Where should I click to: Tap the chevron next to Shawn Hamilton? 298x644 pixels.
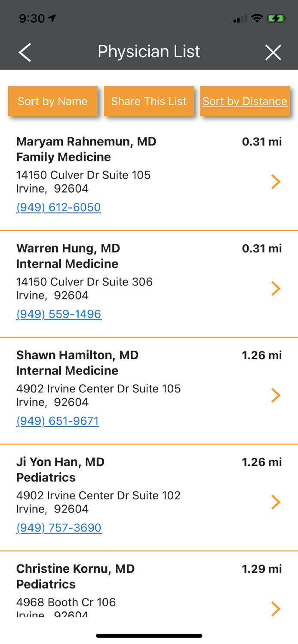(x=276, y=395)
